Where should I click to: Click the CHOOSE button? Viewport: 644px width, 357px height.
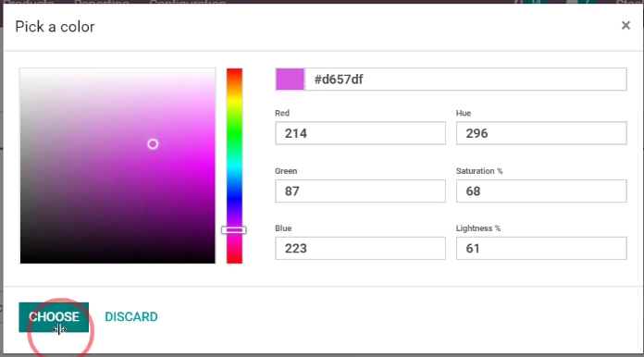coord(54,317)
